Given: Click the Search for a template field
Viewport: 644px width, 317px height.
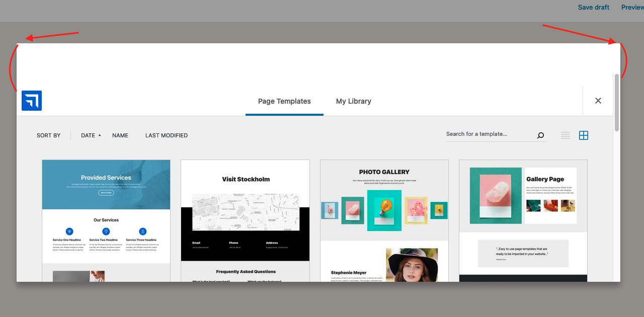Looking at the screenshot, I should point(483,134).
